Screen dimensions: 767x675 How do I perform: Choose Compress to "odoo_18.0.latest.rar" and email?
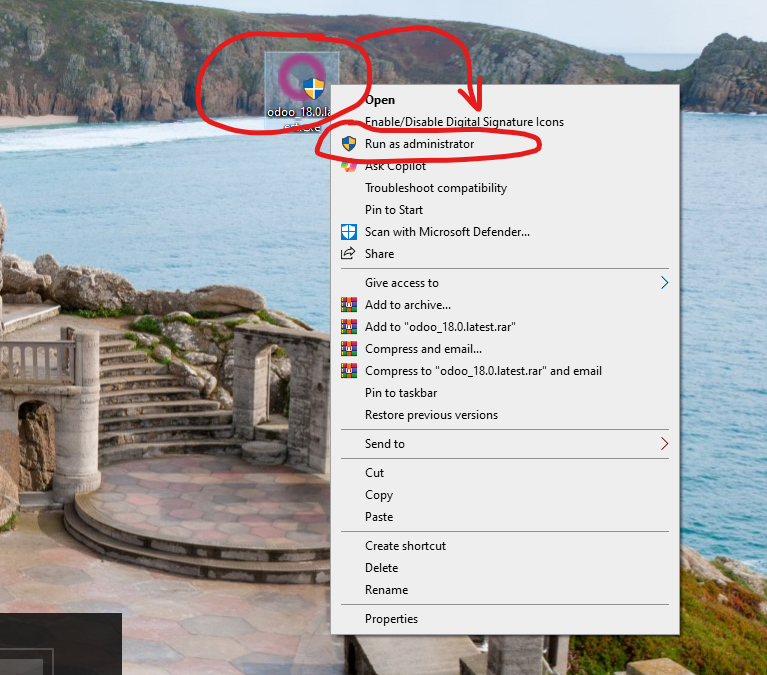[x=483, y=371]
